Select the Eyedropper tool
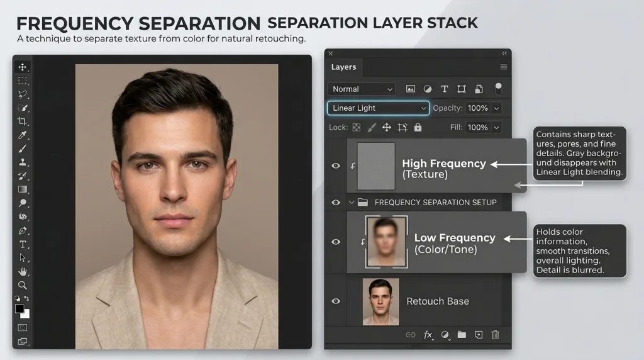Viewport: 644px width, 360px height. tap(22, 135)
